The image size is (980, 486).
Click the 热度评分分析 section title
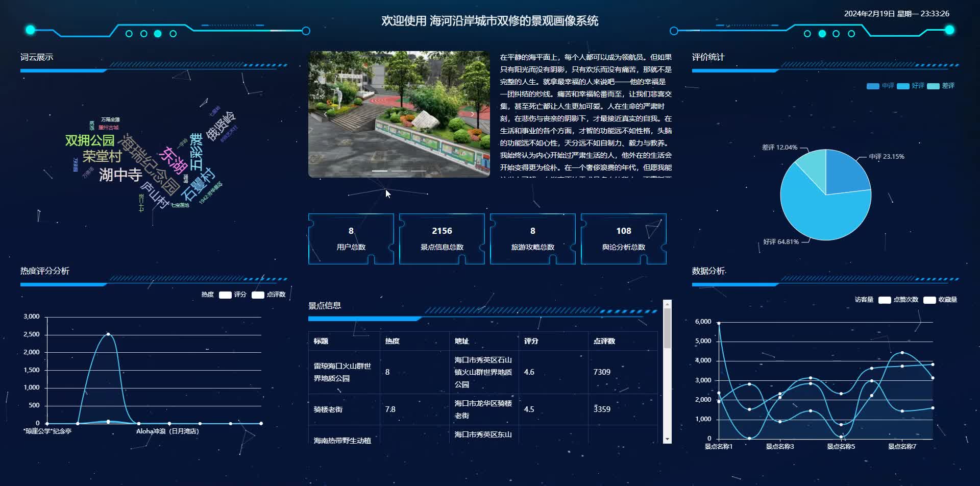pyautogui.click(x=45, y=271)
